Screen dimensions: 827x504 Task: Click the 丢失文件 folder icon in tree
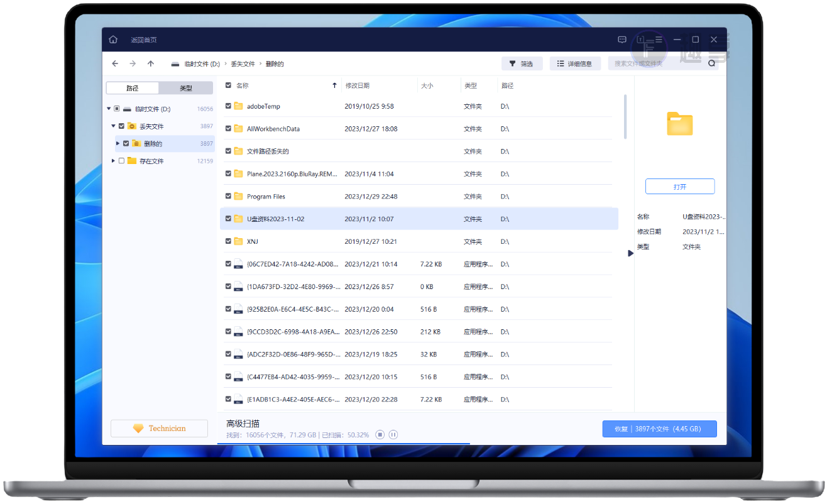[131, 126]
